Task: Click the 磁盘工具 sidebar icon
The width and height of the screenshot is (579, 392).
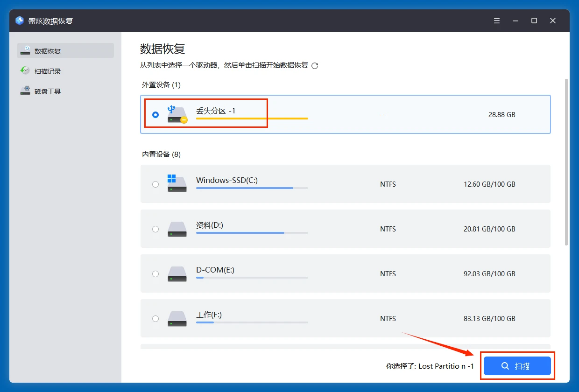Action: (25, 91)
